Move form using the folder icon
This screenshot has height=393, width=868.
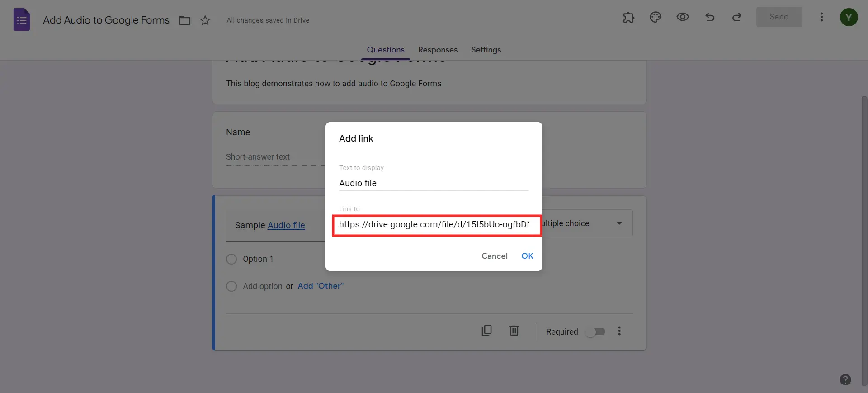[184, 20]
